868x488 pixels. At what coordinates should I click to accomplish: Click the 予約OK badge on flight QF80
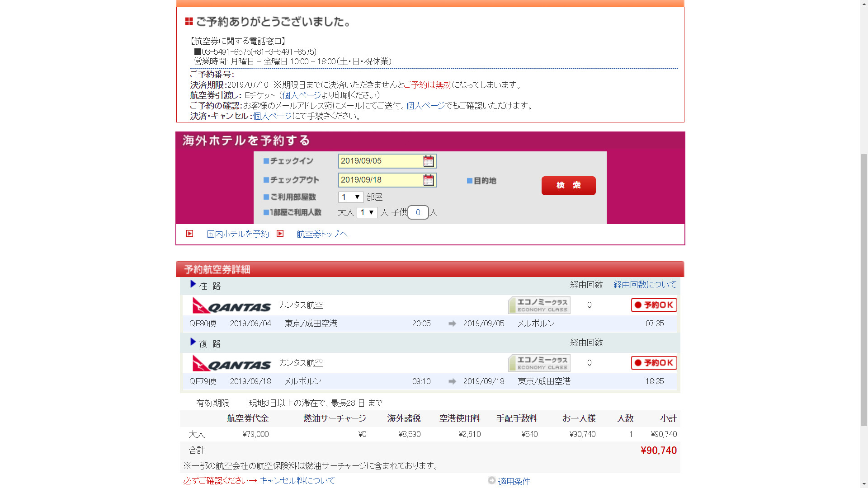[x=654, y=305]
